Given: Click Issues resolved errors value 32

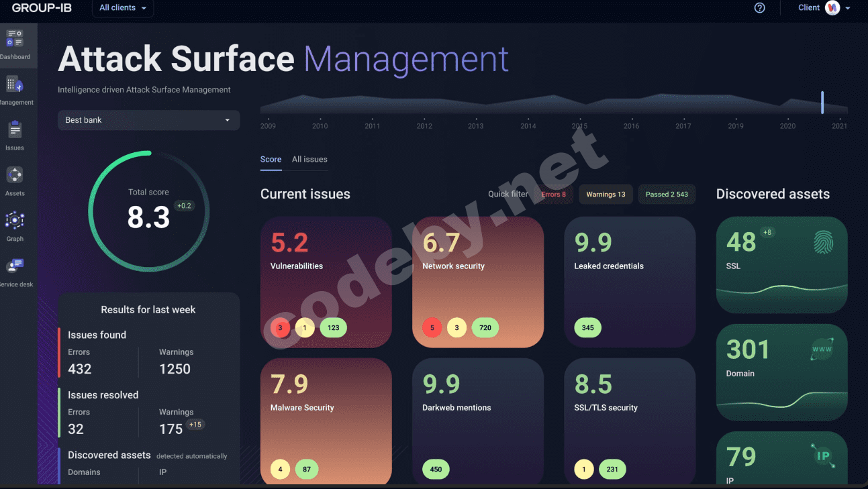Looking at the screenshot, I should [76, 429].
